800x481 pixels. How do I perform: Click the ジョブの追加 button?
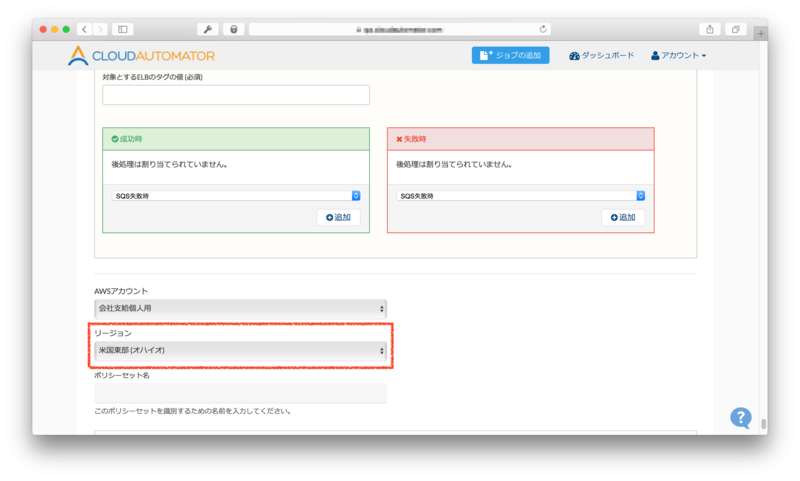coord(510,55)
